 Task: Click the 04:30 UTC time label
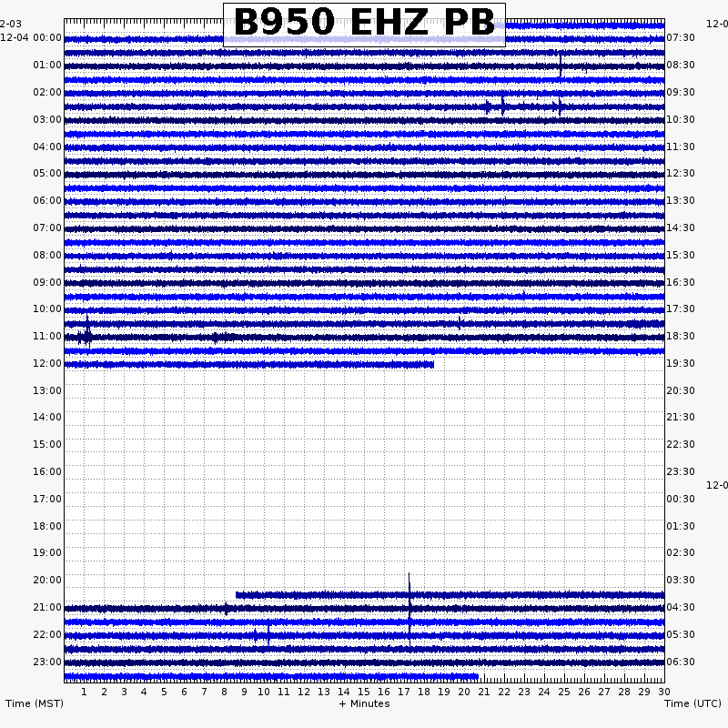[x=681, y=608]
